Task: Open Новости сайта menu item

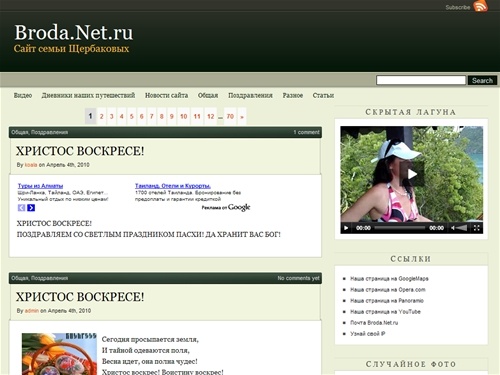Action: pyautogui.click(x=166, y=95)
